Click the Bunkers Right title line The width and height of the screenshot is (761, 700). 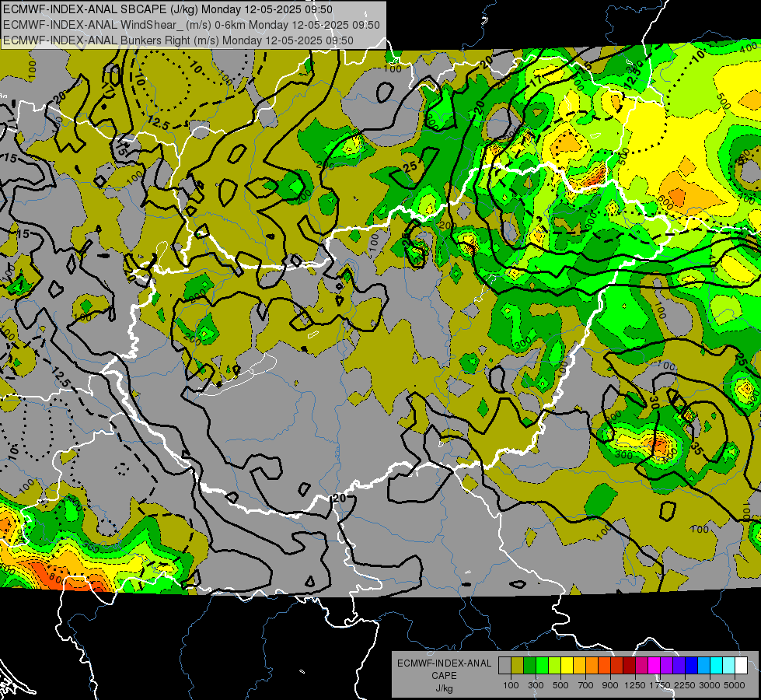click(178, 40)
